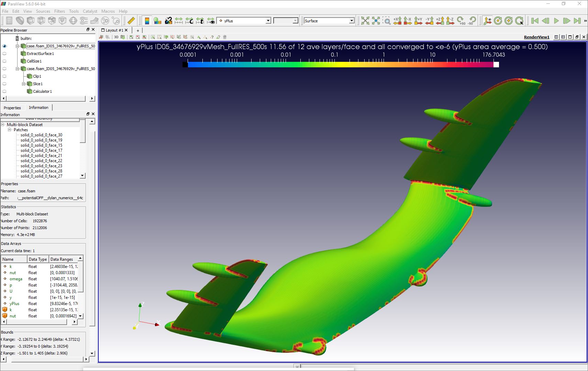Open the Surface representation dropdown
Screen dimensions: 588x371
click(329, 21)
